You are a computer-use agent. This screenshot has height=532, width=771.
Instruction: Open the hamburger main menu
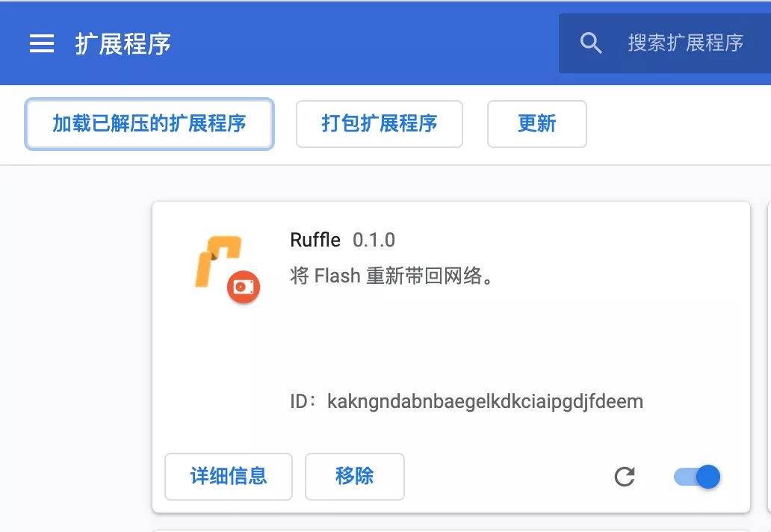[x=42, y=43]
